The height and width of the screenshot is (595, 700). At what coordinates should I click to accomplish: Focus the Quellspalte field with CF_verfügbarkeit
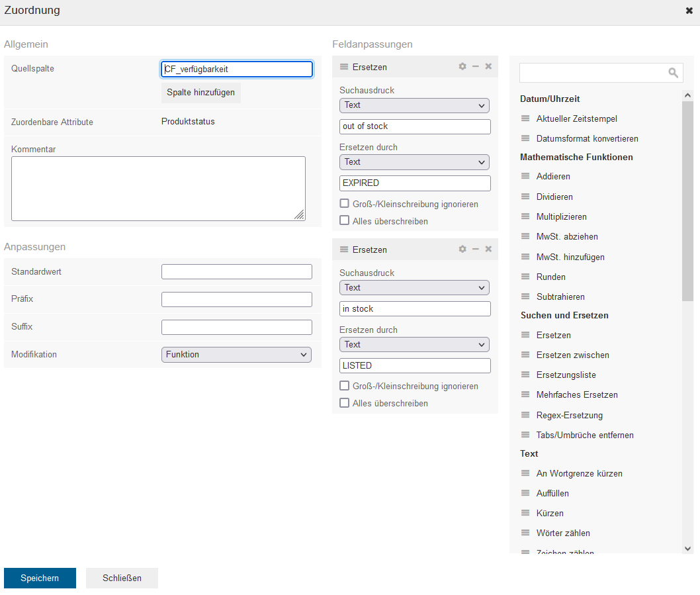[237, 69]
